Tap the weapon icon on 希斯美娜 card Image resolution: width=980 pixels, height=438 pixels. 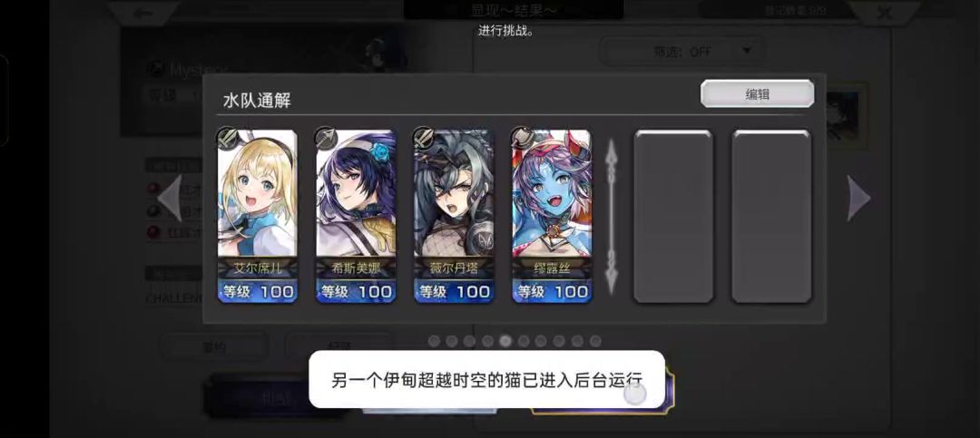pyautogui.click(x=326, y=138)
